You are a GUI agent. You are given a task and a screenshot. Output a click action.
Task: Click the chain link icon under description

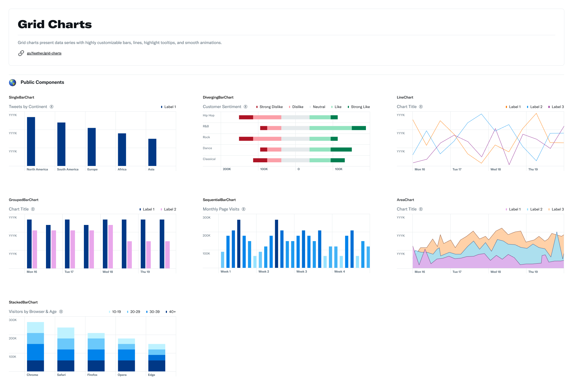tap(21, 53)
